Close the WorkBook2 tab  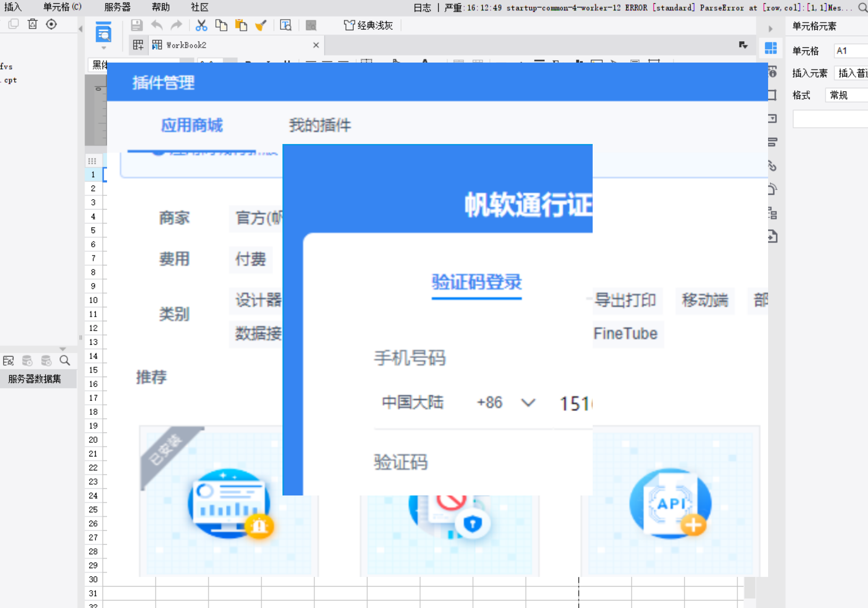316,45
